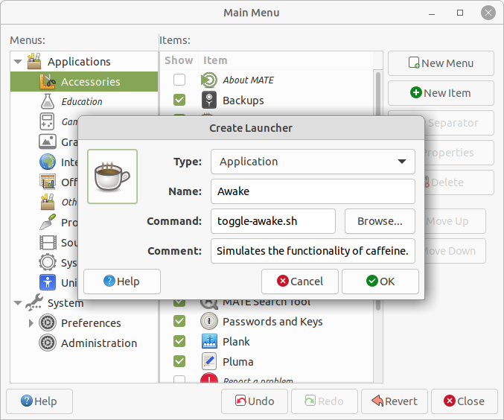
Task: Click the Applications folder icon
Action: pos(34,61)
